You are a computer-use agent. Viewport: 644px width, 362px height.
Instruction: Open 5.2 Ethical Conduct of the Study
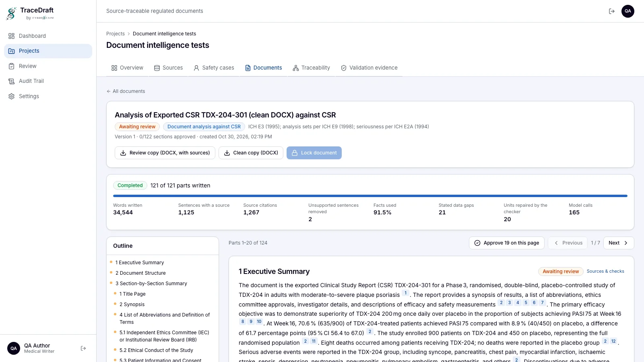coord(156,350)
